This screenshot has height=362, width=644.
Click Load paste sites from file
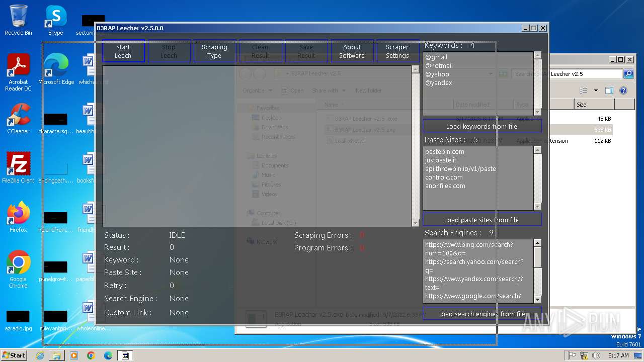[482, 220]
